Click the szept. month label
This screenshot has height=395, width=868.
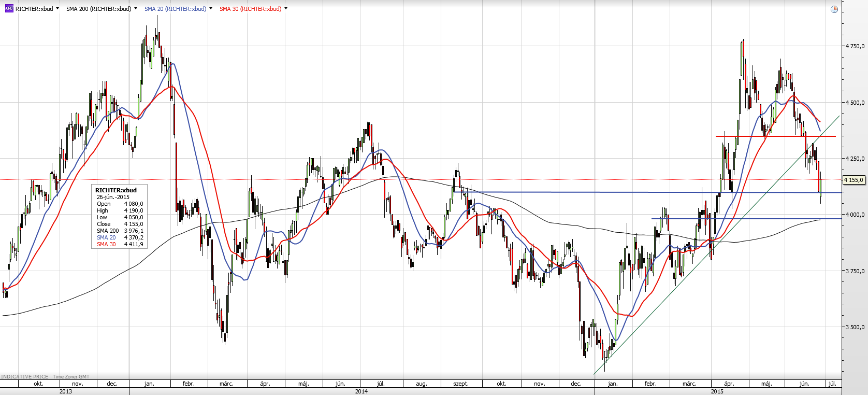coord(461,384)
